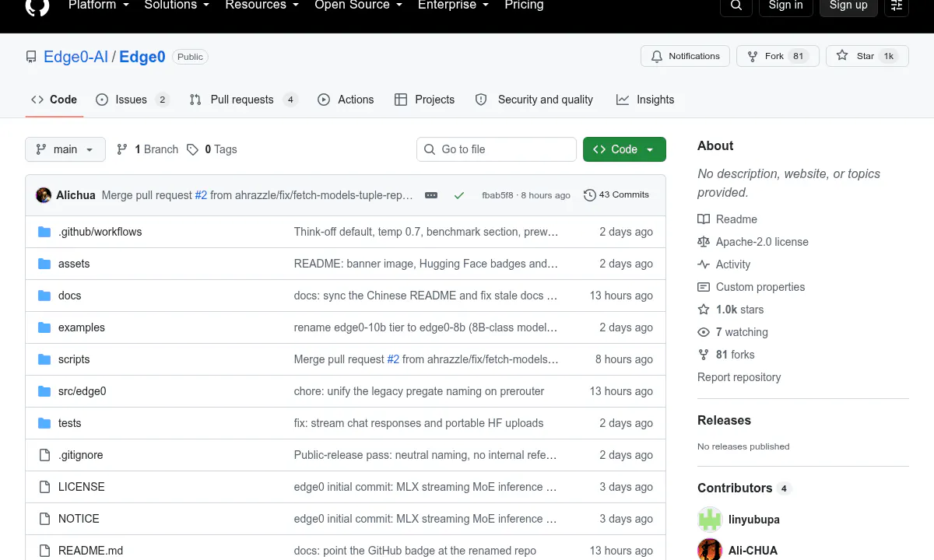The width and height of the screenshot is (934, 560).
Task: Click the Activity pulse icon
Action: tap(704, 264)
